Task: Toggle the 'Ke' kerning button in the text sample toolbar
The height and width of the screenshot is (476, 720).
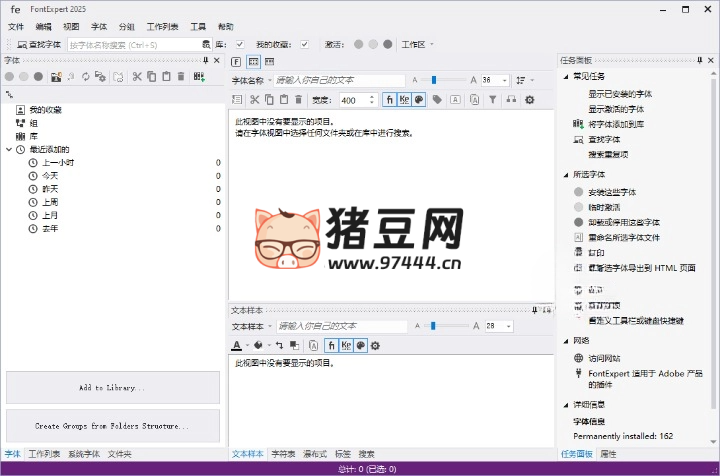Action: tap(346, 346)
